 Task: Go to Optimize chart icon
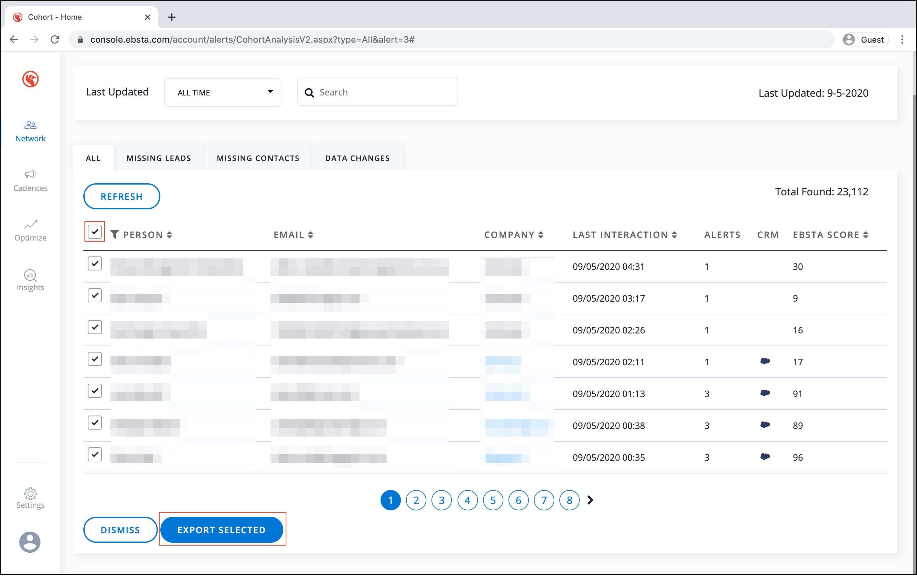point(30,224)
